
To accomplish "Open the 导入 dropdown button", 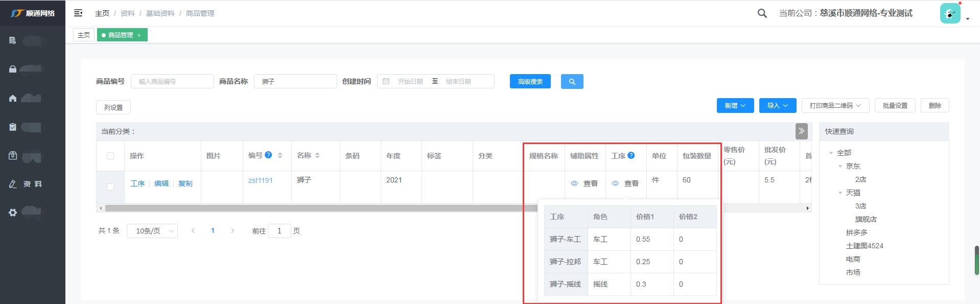I will 777,106.
